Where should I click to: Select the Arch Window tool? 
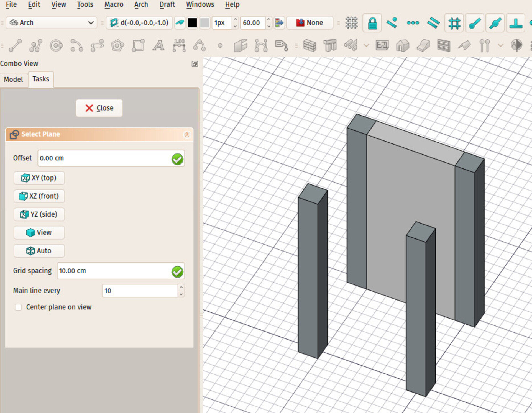443,45
